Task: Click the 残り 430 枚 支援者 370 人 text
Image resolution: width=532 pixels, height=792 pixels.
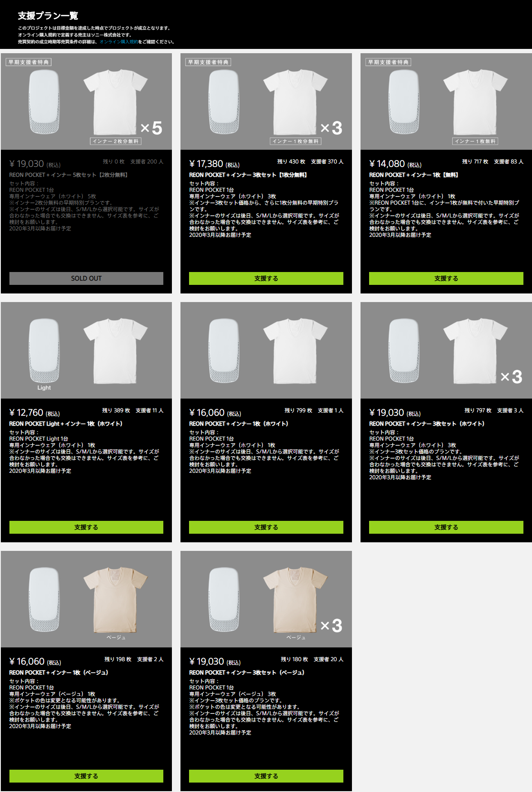Action: pyautogui.click(x=310, y=162)
